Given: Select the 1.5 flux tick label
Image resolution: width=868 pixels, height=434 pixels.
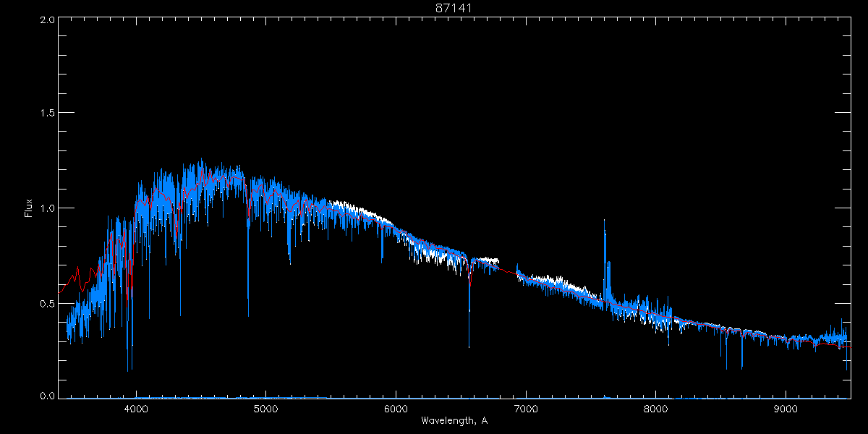Looking at the screenshot, I should point(46,114).
